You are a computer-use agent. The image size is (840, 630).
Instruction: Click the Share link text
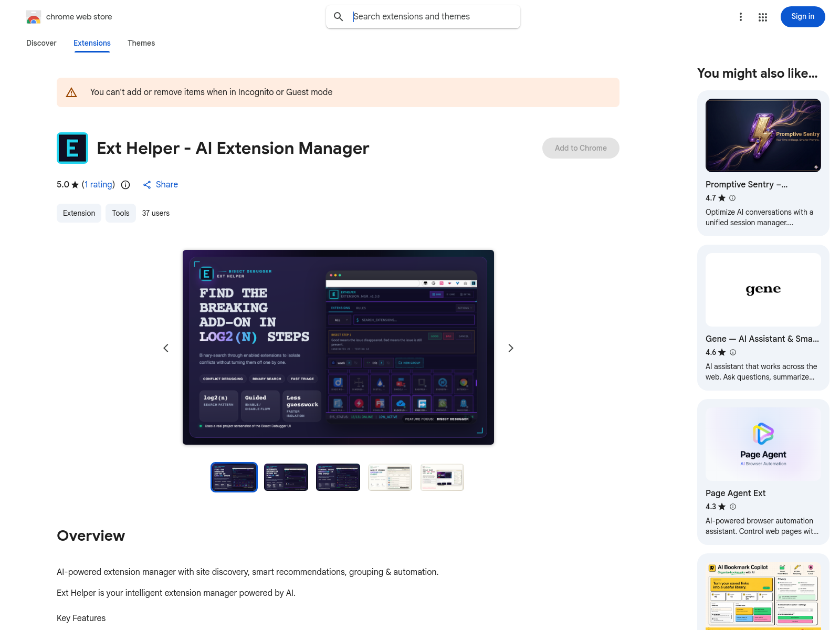pyautogui.click(x=167, y=184)
